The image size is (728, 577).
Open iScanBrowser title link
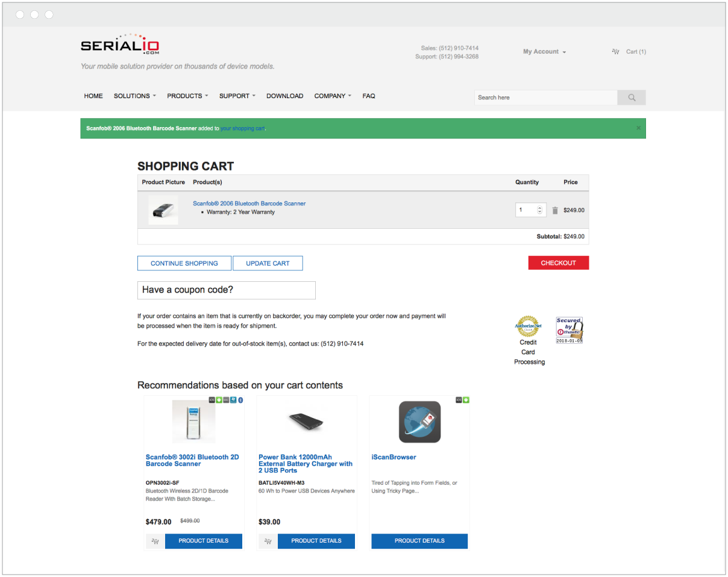(x=394, y=457)
